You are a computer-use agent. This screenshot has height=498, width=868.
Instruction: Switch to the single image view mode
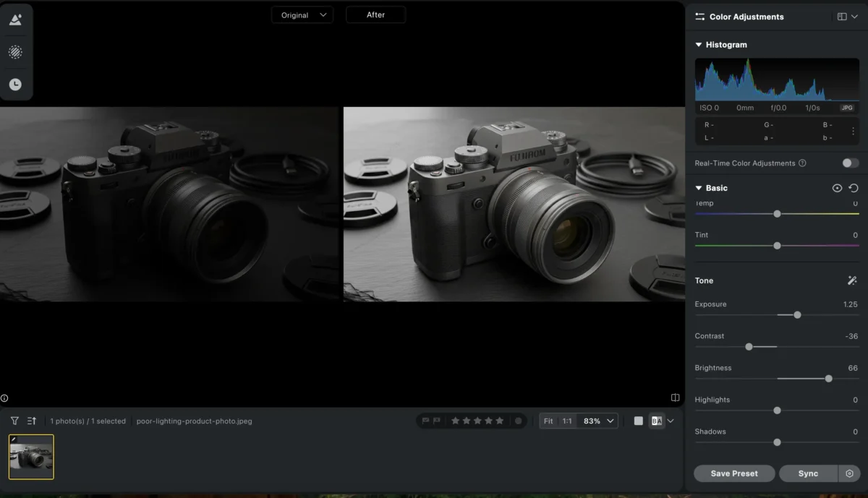(638, 421)
